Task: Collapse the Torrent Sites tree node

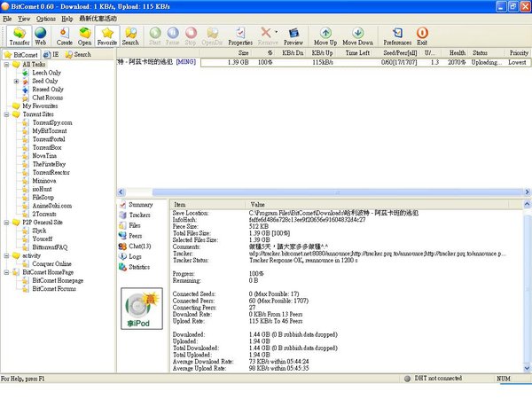Action: click(6, 114)
